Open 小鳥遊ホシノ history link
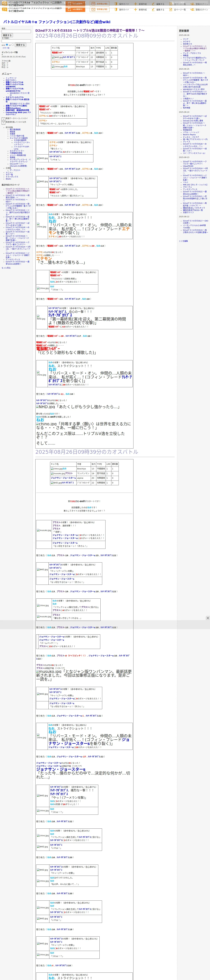The image size is (210, 980). point(188,98)
